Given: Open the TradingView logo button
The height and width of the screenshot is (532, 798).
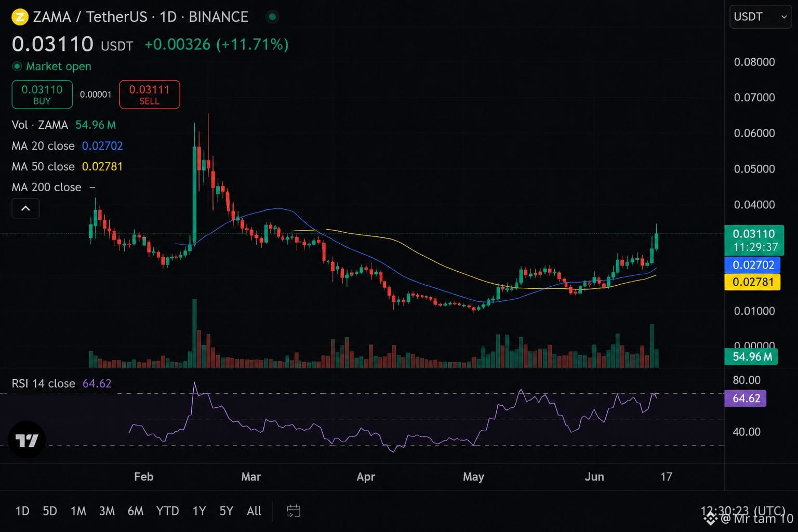Looking at the screenshot, I should pos(26,440).
